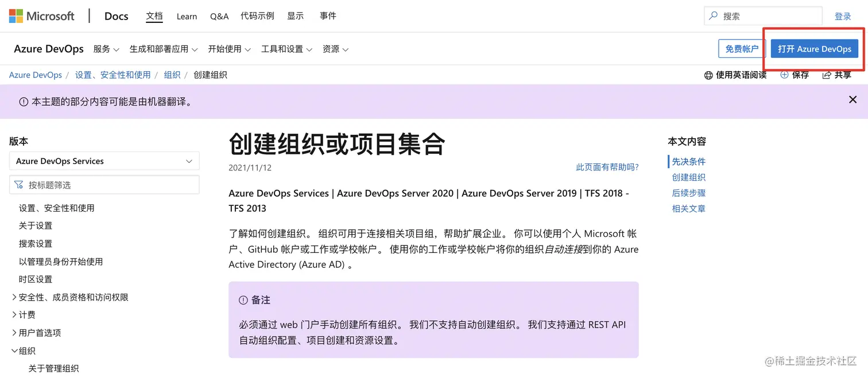Click the search magnifier icon

click(x=714, y=16)
